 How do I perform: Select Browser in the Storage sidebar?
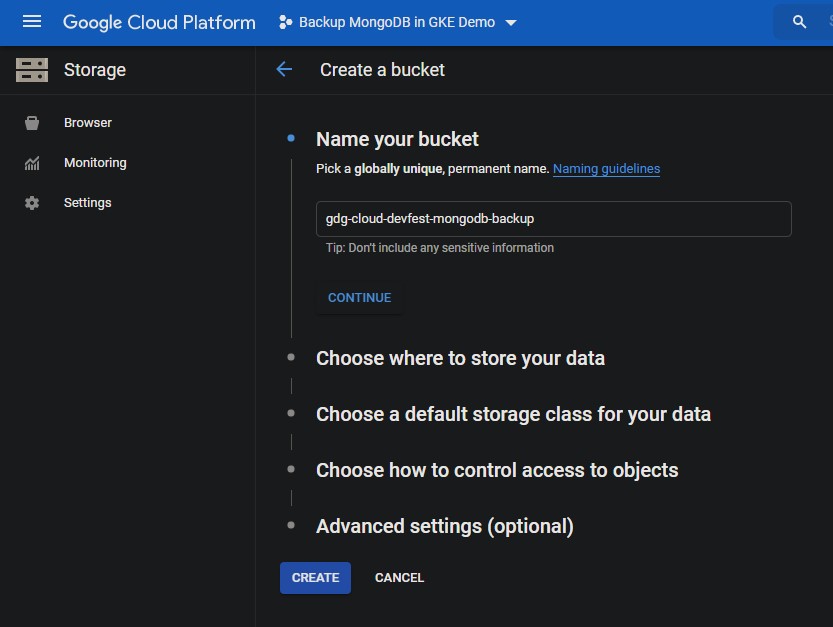[x=88, y=123]
